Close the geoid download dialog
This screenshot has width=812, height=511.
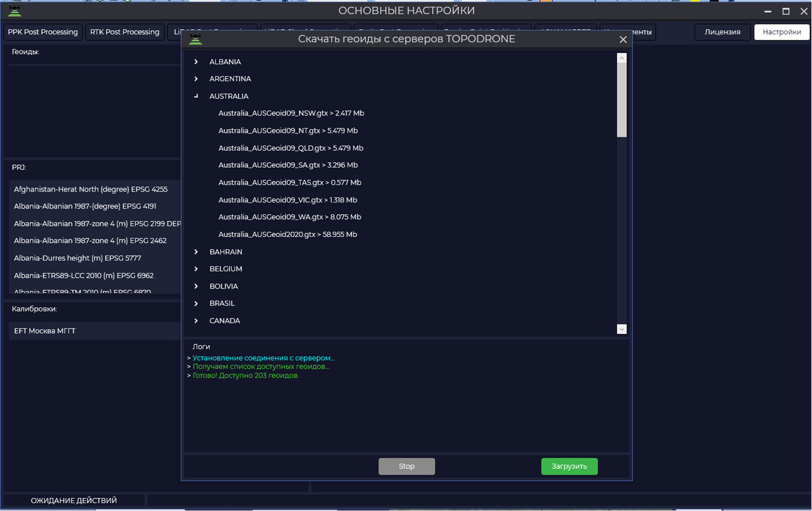623,39
